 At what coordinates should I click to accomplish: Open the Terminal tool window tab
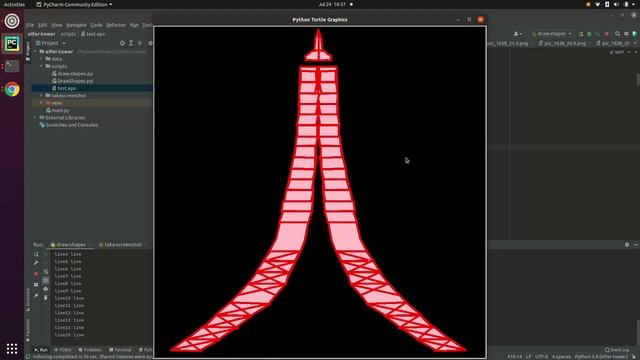120,350
